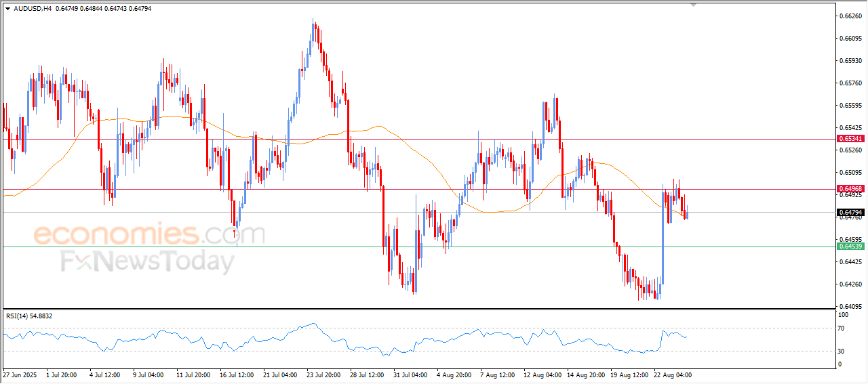Click the 0.64260 price axis label

point(851,284)
